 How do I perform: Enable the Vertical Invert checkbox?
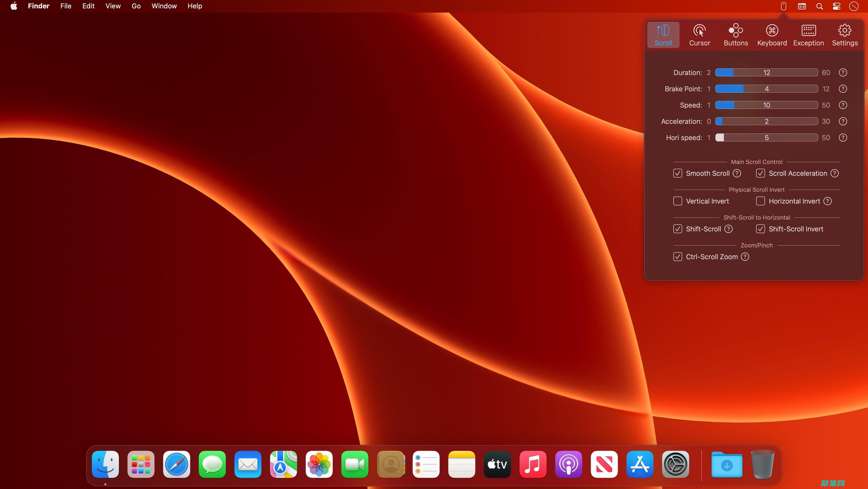(678, 201)
